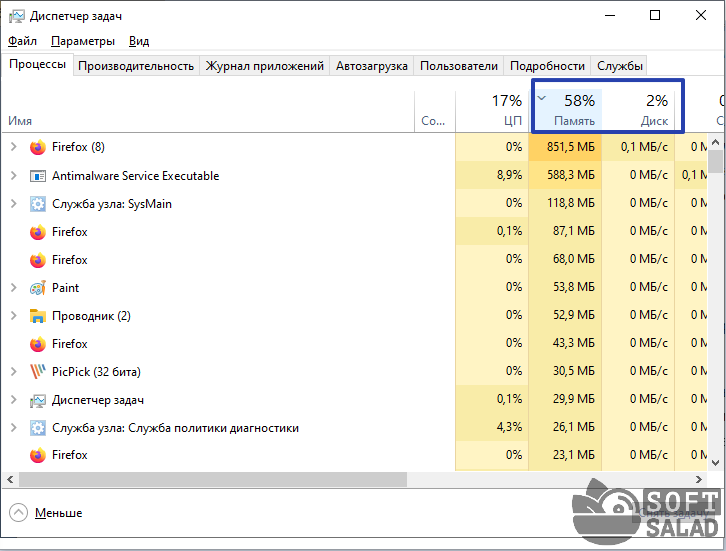Click the Меньше collapse arrow icon
The width and height of the screenshot is (726, 551).
tap(18, 513)
